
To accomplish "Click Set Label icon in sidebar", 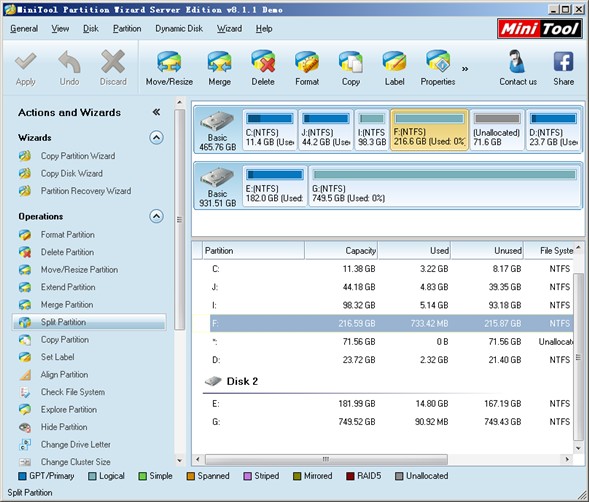I will pyautogui.click(x=25, y=357).
